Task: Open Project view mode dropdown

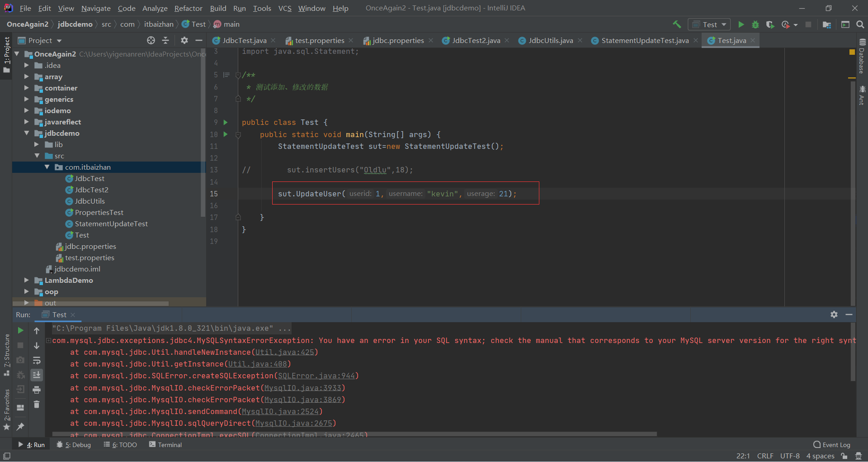Action: click(39, 40)
